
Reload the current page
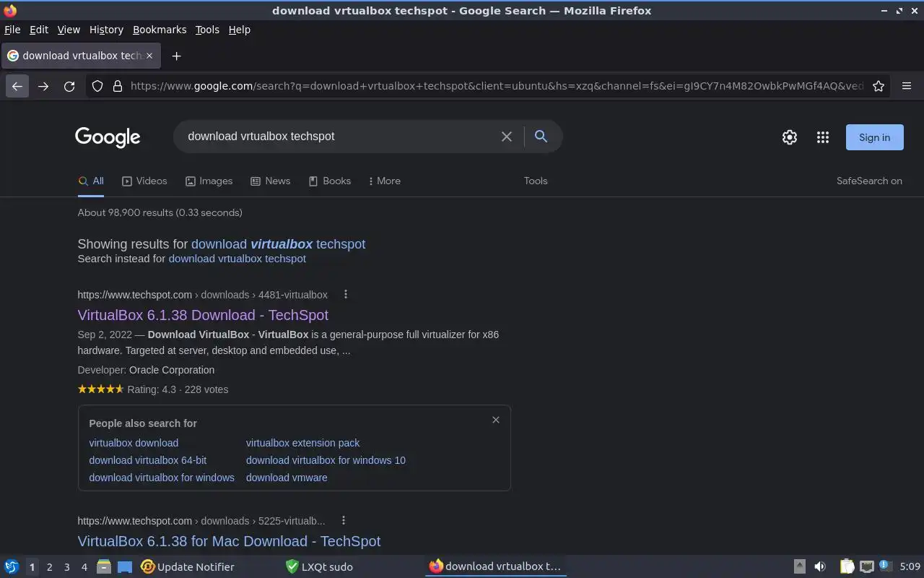click(x=69, y=86)
